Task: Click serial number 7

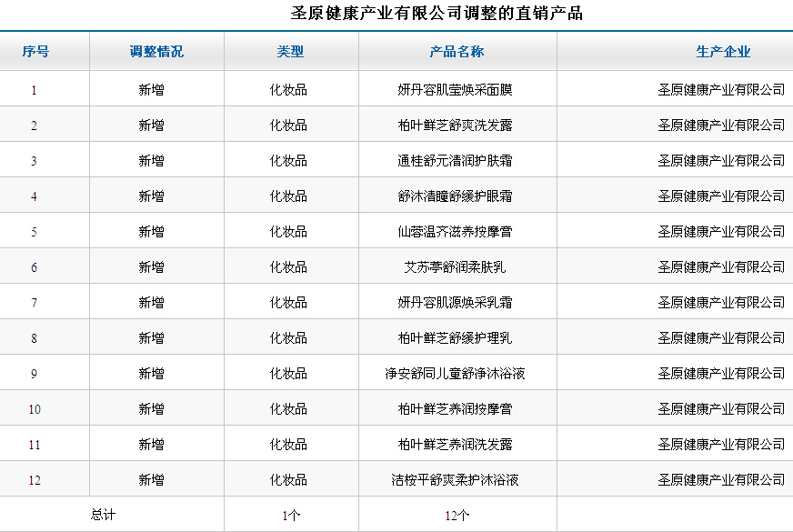Action: (x=34, y=303)
